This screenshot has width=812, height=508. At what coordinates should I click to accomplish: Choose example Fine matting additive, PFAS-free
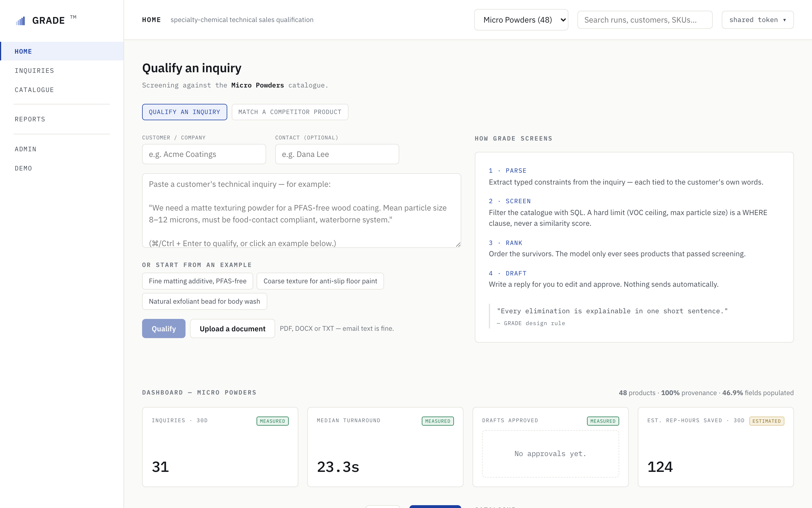(x=197, y=281)
